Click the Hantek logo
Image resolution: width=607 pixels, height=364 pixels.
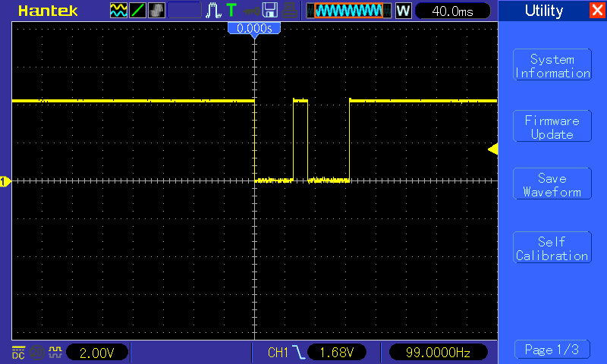[x=48, y=11]
